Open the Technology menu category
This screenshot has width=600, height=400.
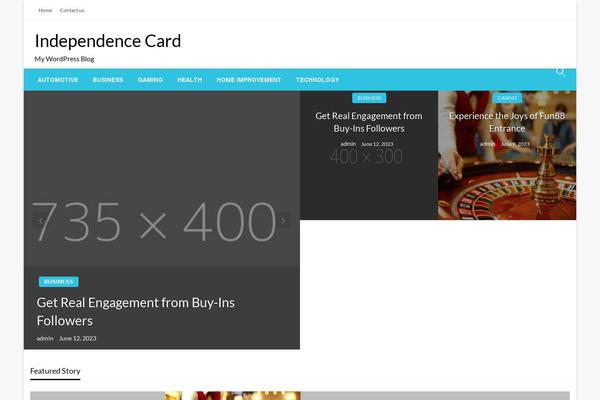pos(318,80)
